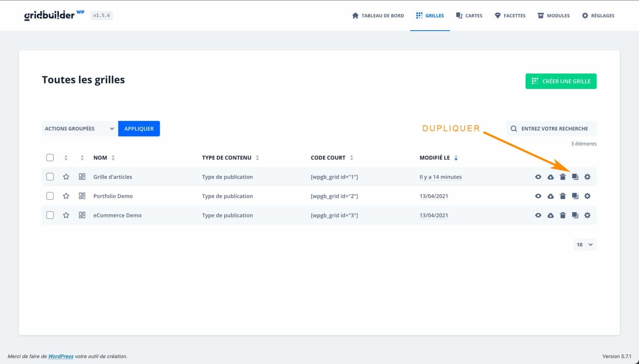The height and width of the screenshot is (364, 639).
Task: Expand the items-per-page dropdown showing 10
Action: pyautogui.click(x=585, y=244)
